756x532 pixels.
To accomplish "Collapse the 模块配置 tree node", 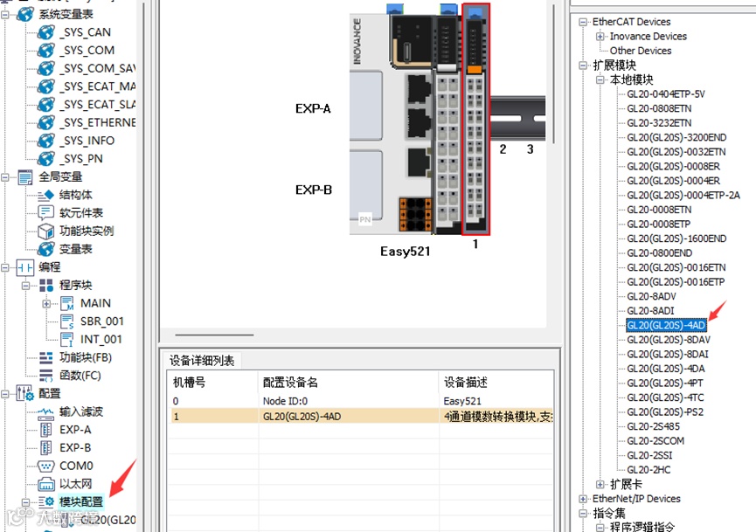I will [x=25, y=502].
